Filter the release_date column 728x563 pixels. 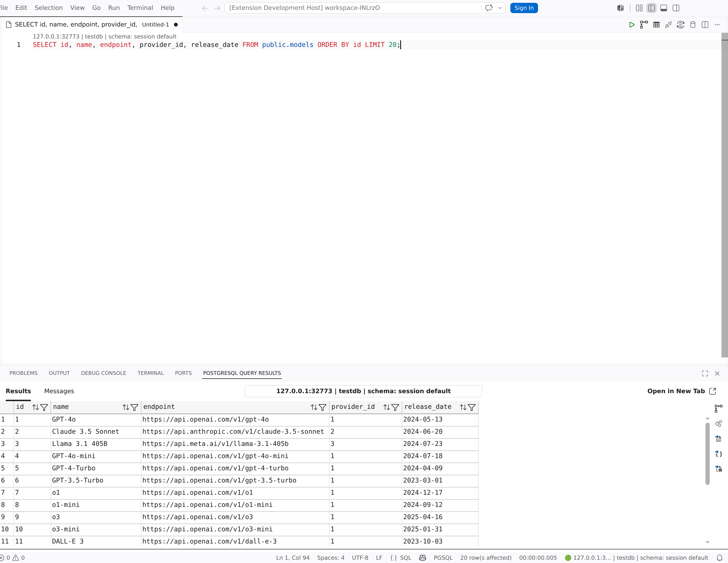coord(472,407)
